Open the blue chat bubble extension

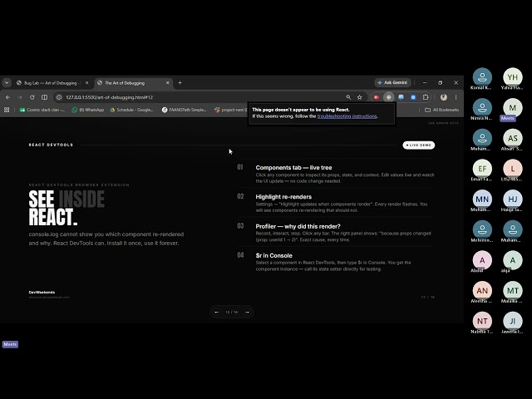[401, 97]
